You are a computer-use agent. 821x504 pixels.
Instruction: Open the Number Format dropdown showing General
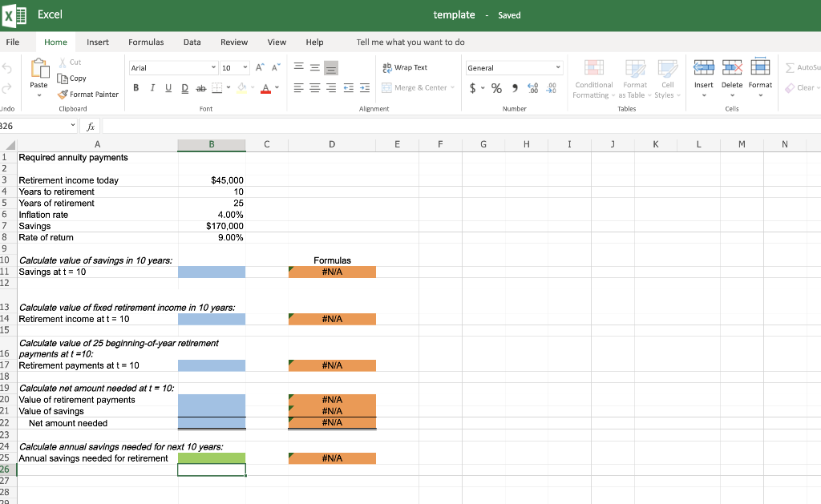[514, 67]
